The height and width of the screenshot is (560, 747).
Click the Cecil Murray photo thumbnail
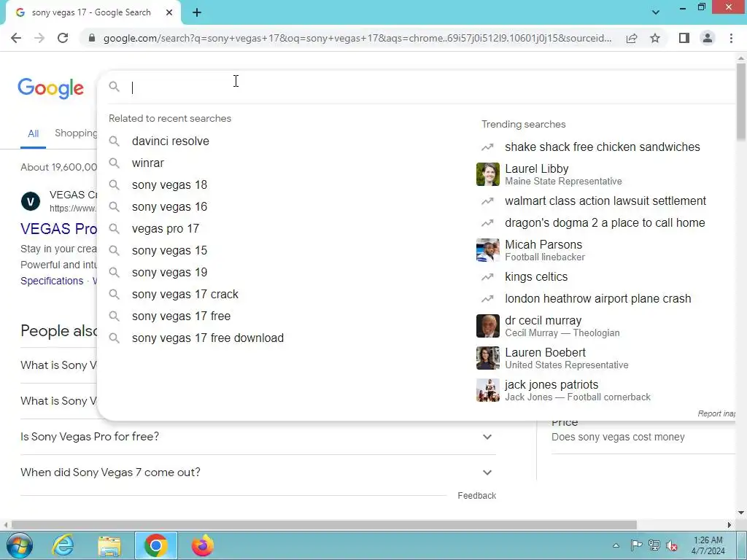488,326
